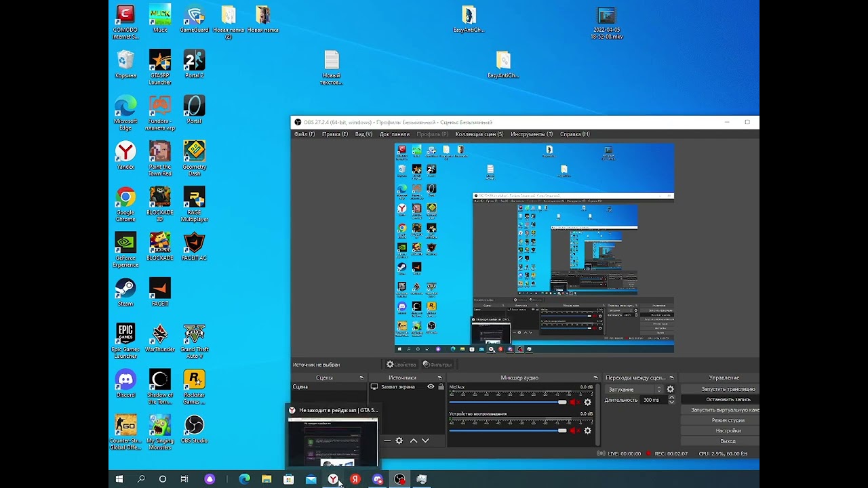Move source up with the up arrow

click(414, 441)
